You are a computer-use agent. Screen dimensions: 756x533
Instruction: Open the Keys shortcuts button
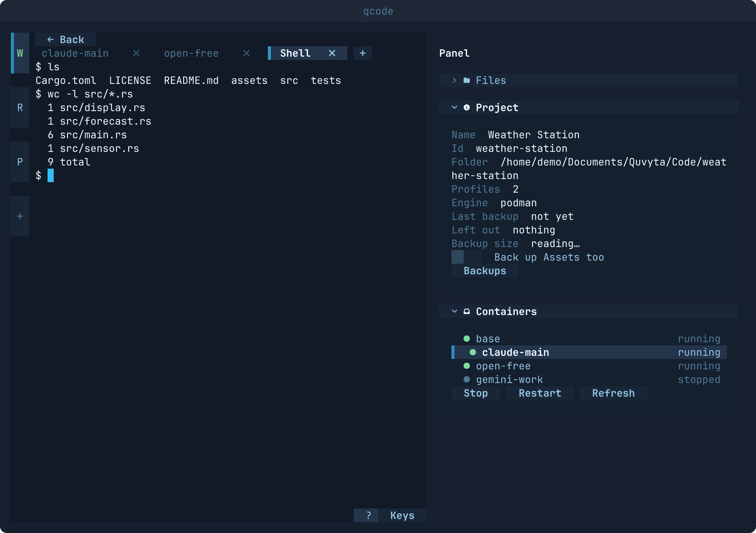click(x=402, y=515)
